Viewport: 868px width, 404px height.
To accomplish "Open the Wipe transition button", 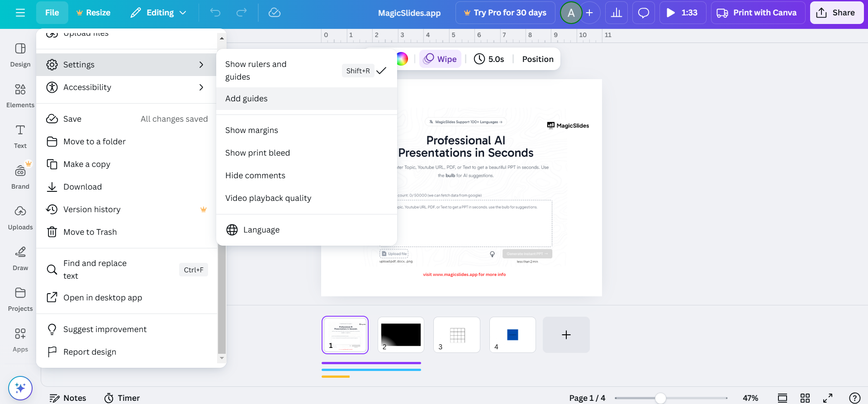I will [x=440, y=59].
